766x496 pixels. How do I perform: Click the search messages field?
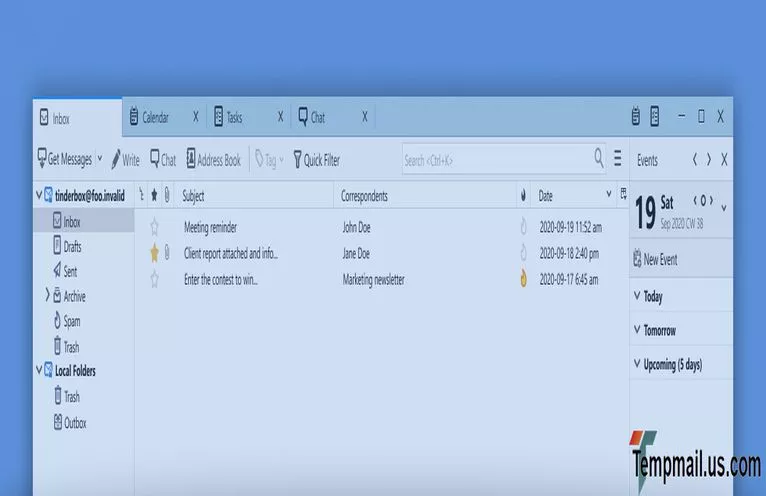click(x=495, y=159)
